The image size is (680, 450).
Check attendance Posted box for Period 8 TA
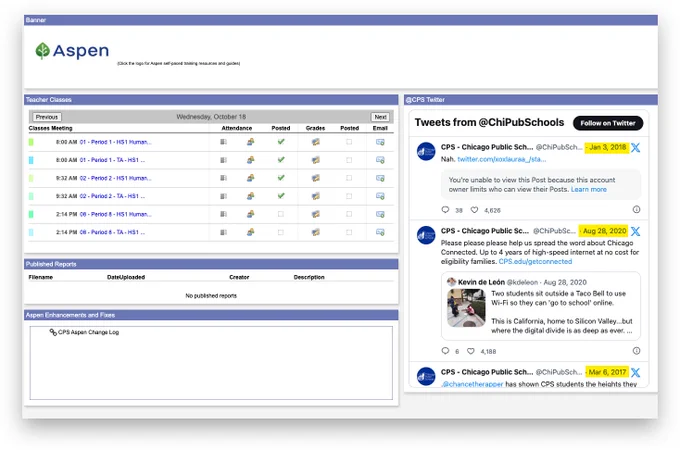(x=281, y=232)
